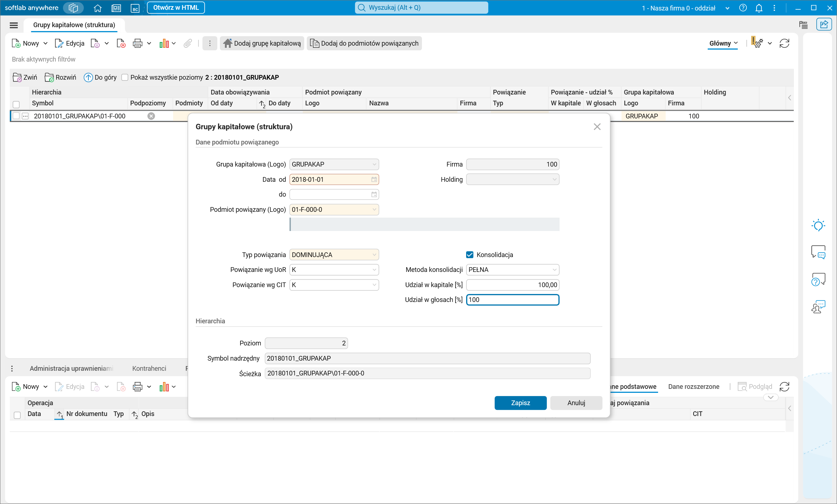This screenshot has width=837, height=504.
Task: Uncheck the Konsolidacja checkbox
Action: point(470,255)
